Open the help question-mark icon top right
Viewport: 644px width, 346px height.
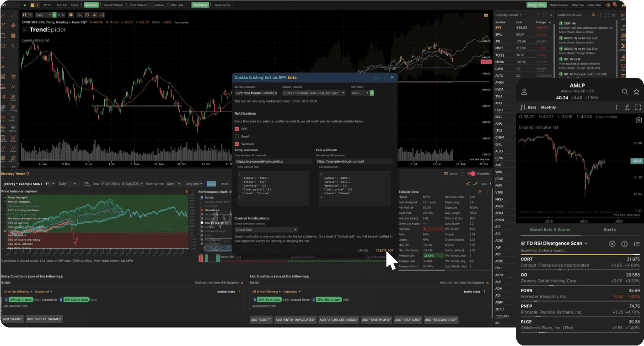pos(608,5)
